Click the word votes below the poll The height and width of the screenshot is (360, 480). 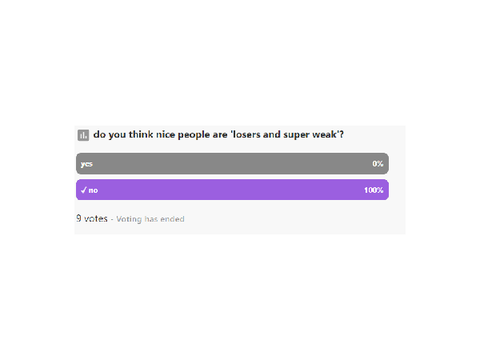pos(96,219)
